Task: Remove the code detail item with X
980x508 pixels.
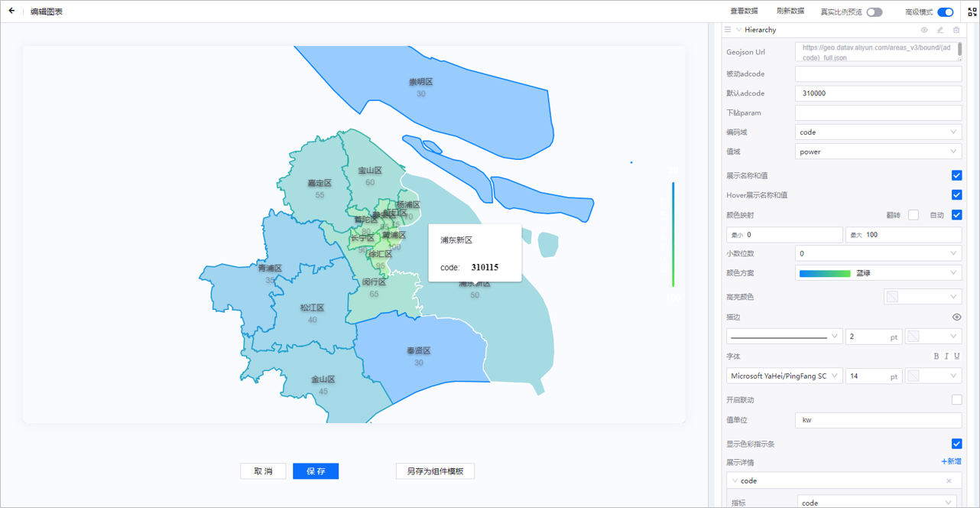Action: point(949,481)
